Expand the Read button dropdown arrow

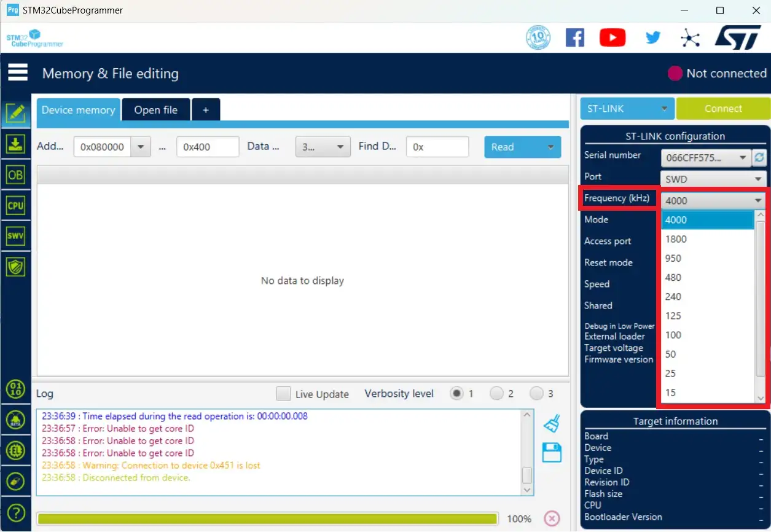(x=550, y=147)
